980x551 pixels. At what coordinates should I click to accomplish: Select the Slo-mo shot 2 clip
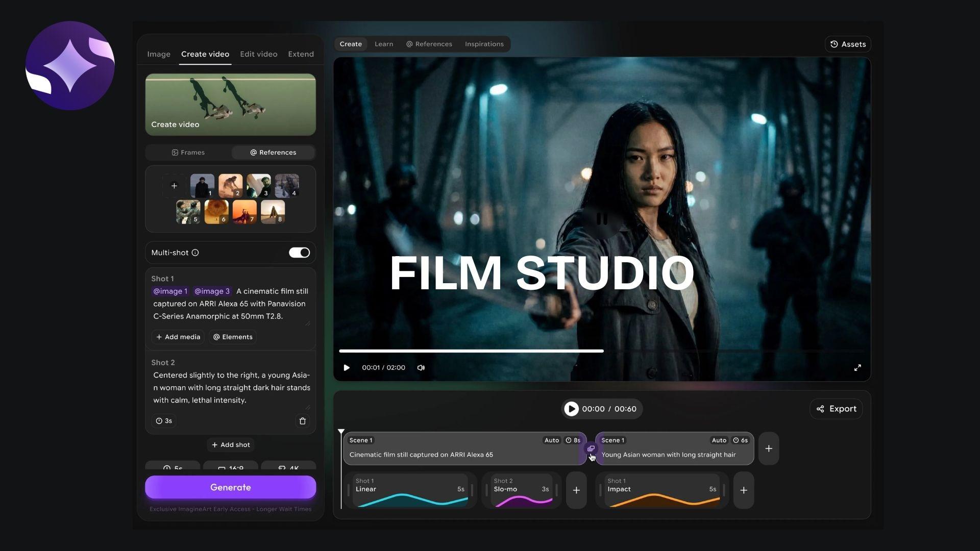coord(522,490)
